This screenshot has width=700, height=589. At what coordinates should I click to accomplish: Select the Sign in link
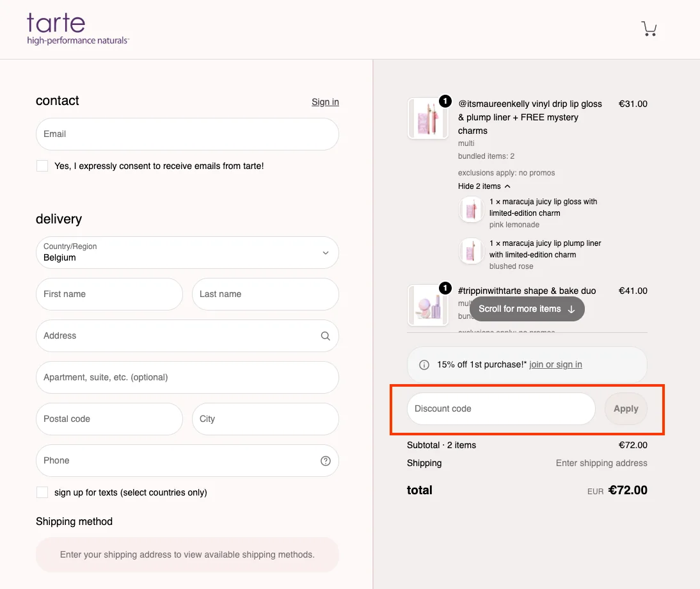point(325,102)
